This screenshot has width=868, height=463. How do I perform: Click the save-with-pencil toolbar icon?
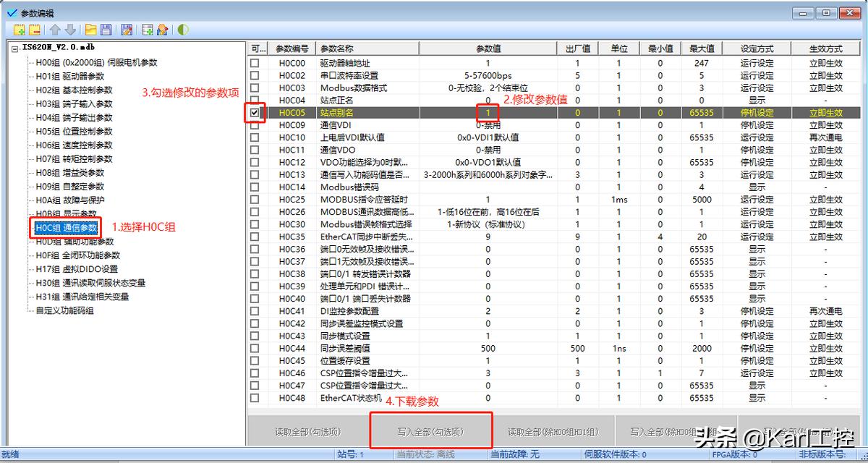127,30
